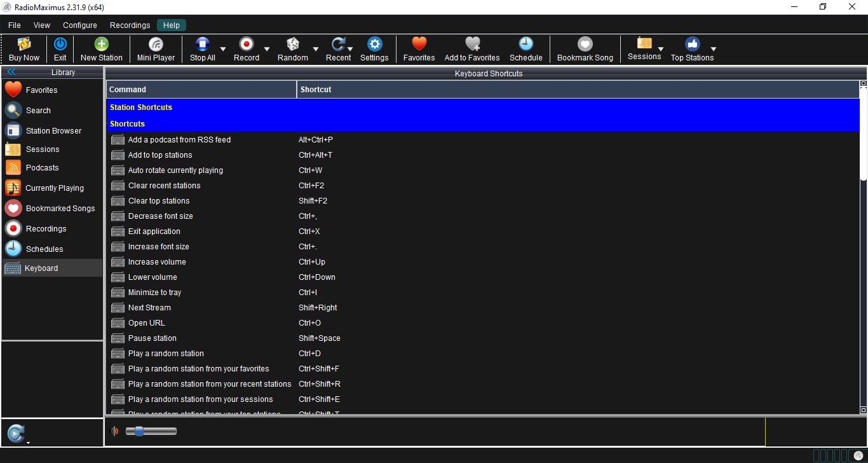Open the View menu
Viewport: 868px width, 463px height.
coord(42,25)
